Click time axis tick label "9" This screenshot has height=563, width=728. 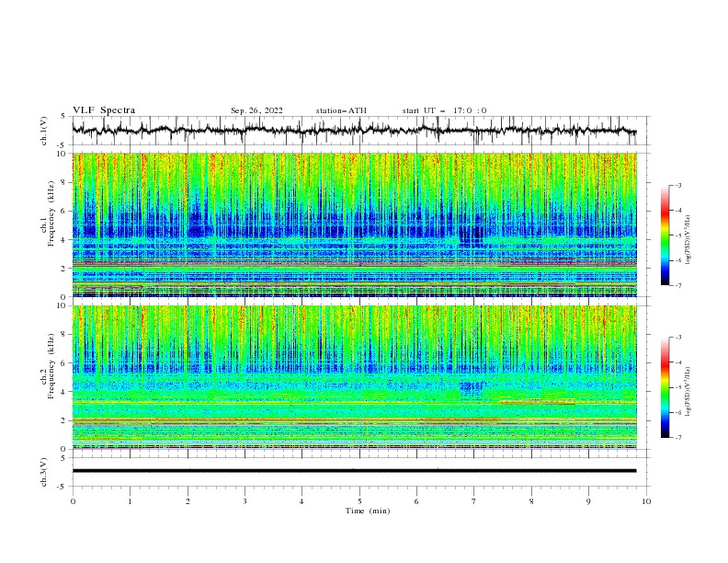coord(588,501)
